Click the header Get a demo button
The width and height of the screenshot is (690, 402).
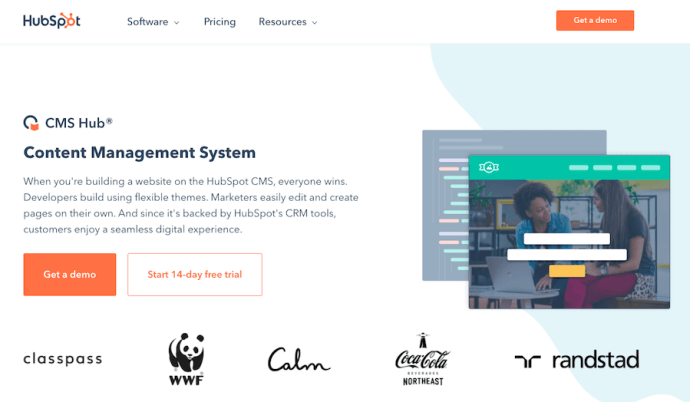(595, 20)
